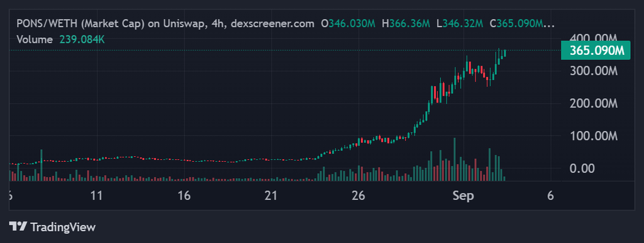Click the tallest green volume bar near Sep

(454, 159)
